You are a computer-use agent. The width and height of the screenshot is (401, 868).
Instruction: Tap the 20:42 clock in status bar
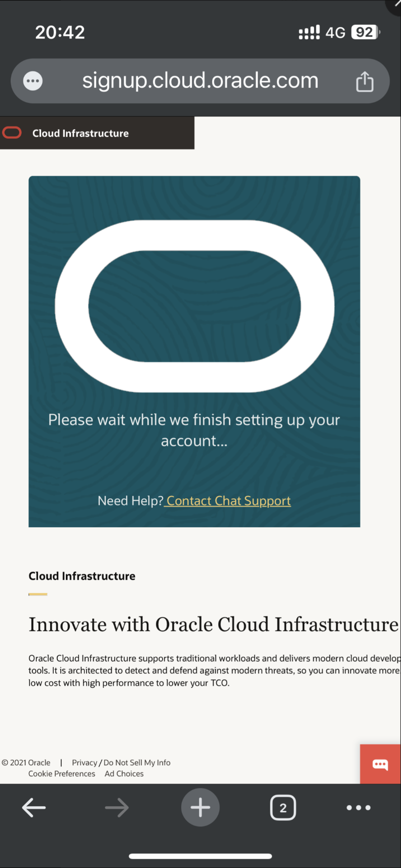click(60, 32)
